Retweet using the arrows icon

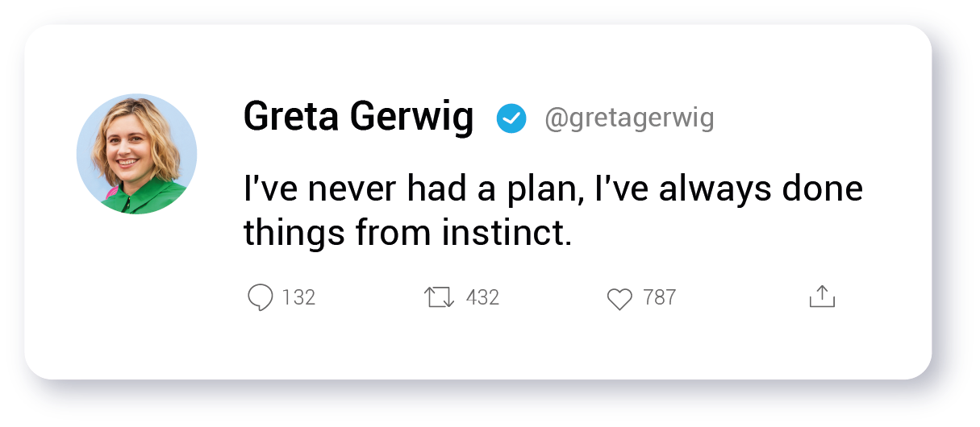pyautogui.click(x=440, y=297)
